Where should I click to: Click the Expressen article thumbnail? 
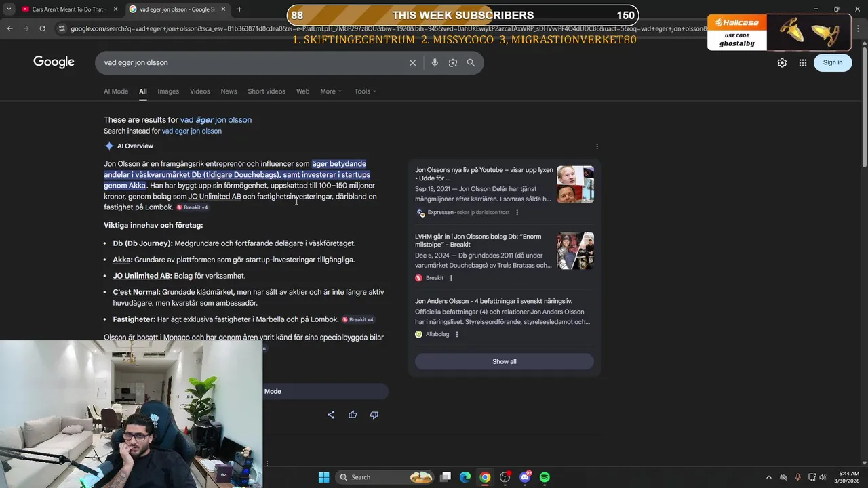pyautogui.click(x=575, y=184)
